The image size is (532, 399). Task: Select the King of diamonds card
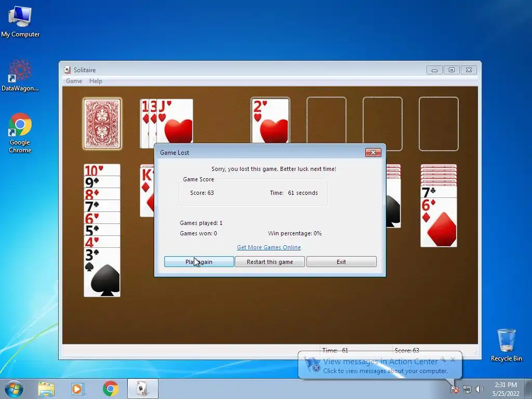tap(147, 192)
